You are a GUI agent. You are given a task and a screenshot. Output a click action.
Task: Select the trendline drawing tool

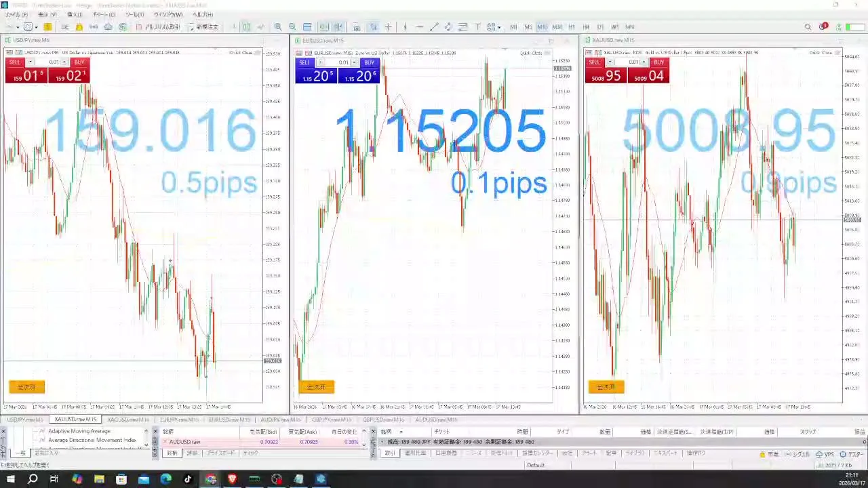coord(435,27)
